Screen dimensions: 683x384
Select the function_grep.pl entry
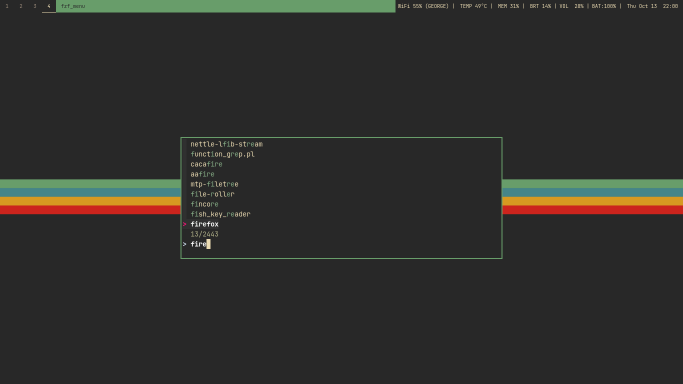[223, 154]
